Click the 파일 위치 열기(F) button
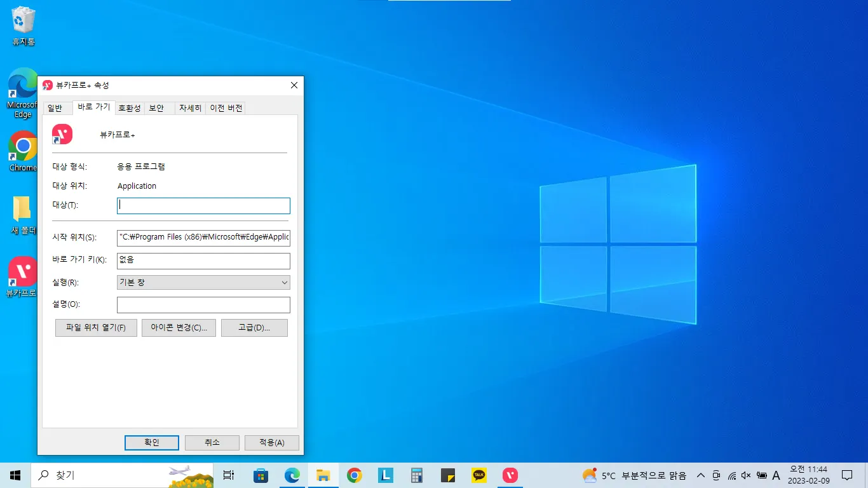 [97, 328]
